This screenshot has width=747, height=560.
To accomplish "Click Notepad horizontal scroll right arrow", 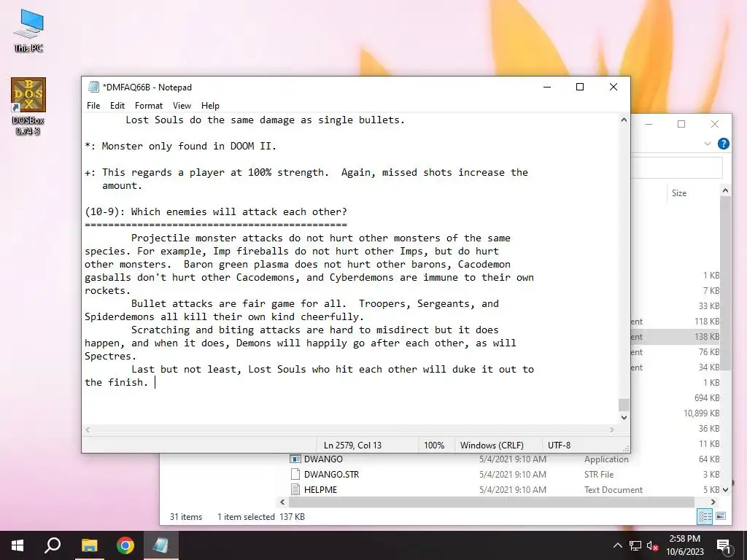I will (612, 429).
